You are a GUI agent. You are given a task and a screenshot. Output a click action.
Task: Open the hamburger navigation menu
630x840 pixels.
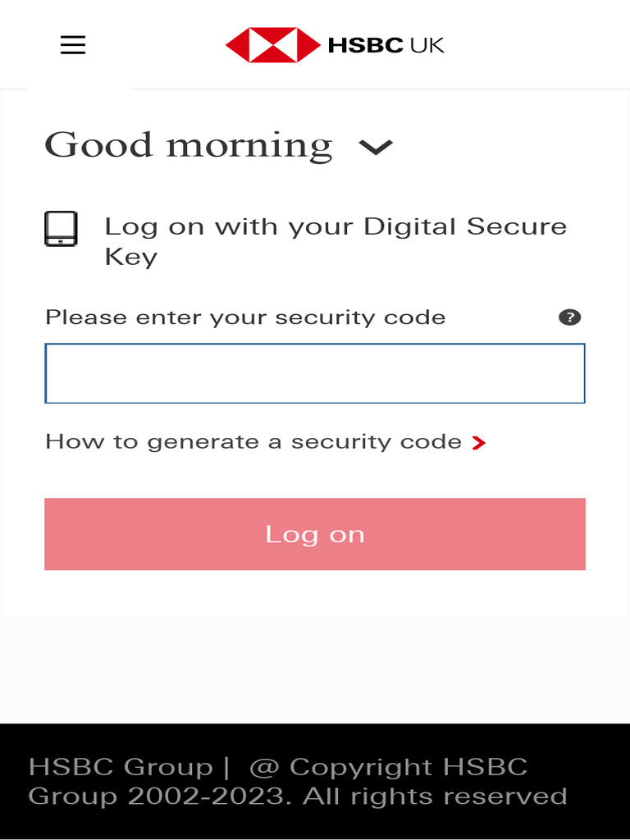point(73,45)
